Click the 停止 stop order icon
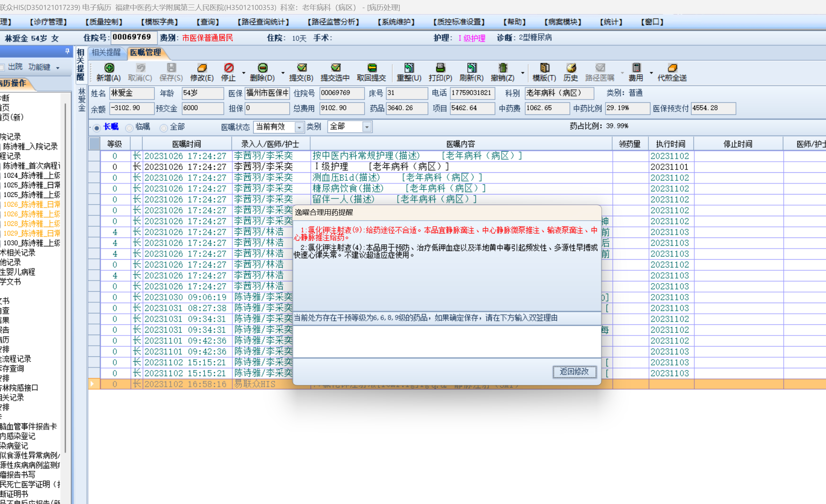Screen dimensions: 826x504 click(228, 68)
